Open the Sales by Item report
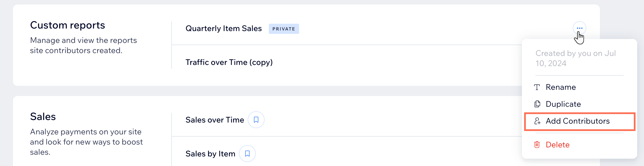Image resolution: width=644 pixels, height=166 pixels. pyautogui.click(x=210, y=154)
